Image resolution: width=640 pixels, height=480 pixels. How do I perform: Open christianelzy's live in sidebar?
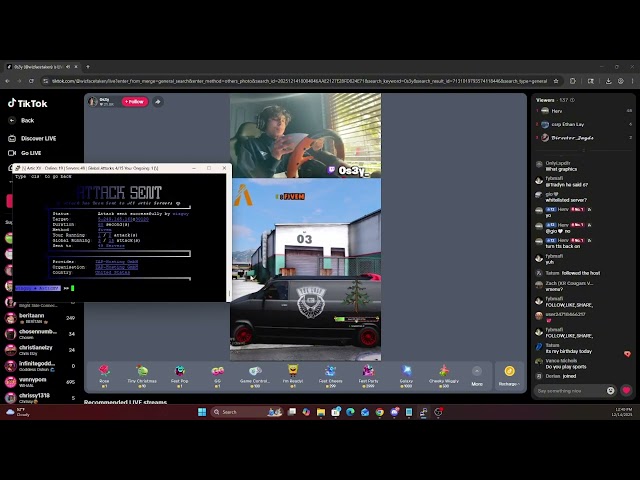tap(40, 350)
